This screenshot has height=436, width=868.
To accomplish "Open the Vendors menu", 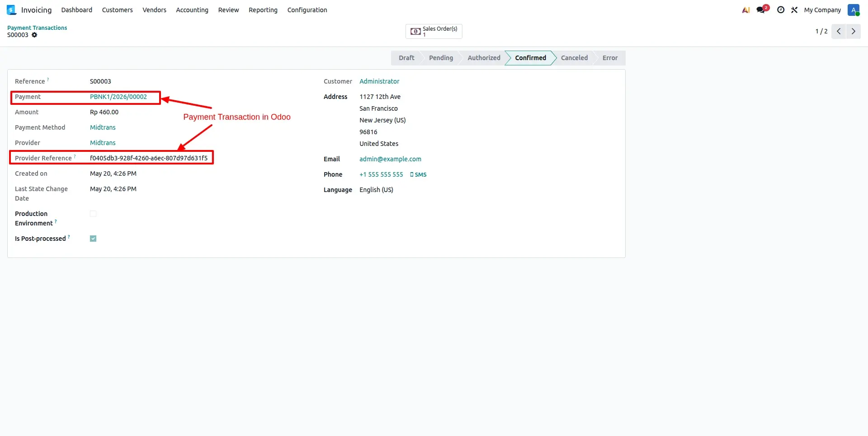I will [155, 10].
